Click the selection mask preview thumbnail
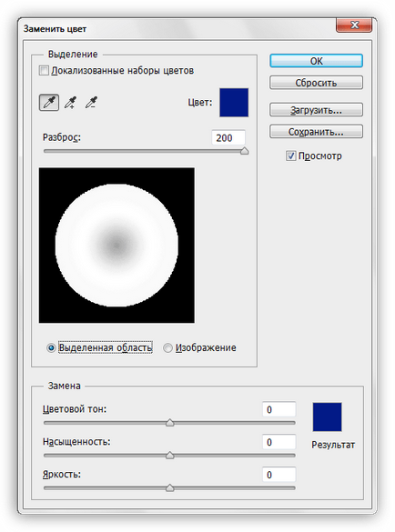 coord(116,245)
